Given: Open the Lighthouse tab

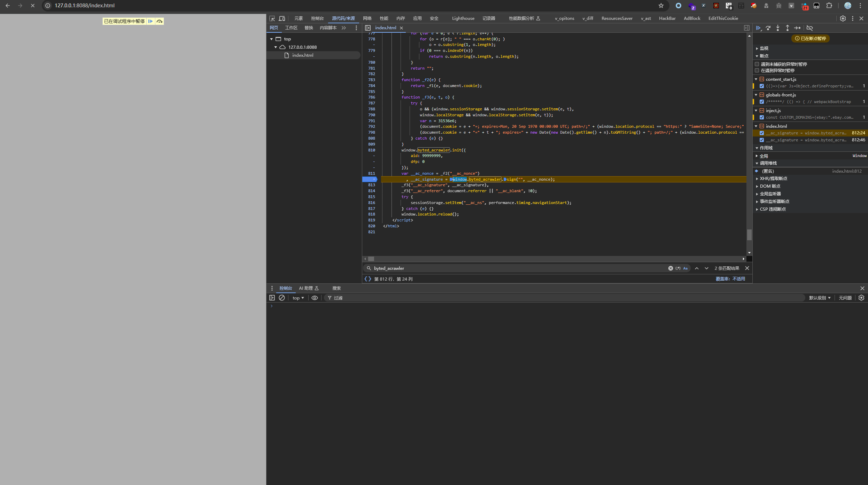Looking at the screenshot, I should [463, 18].
